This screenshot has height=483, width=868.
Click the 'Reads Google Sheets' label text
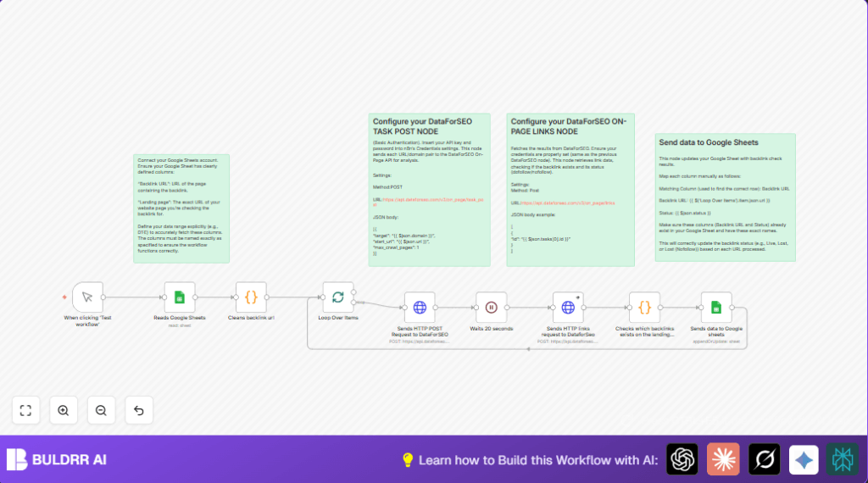[180, 318]
